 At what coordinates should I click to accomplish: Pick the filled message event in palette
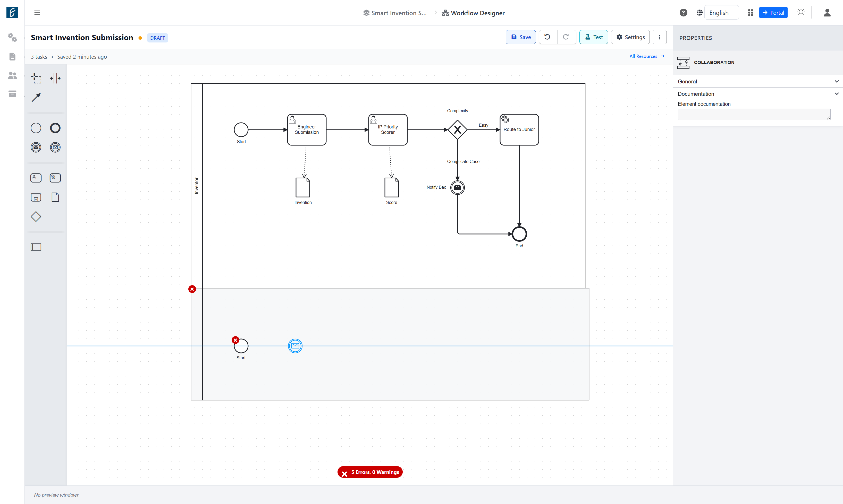coord(36,147)
